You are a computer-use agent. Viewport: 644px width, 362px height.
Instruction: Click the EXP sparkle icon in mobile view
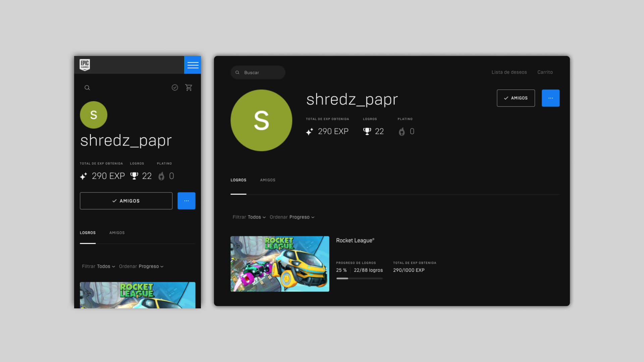click(x=84, y=176)
